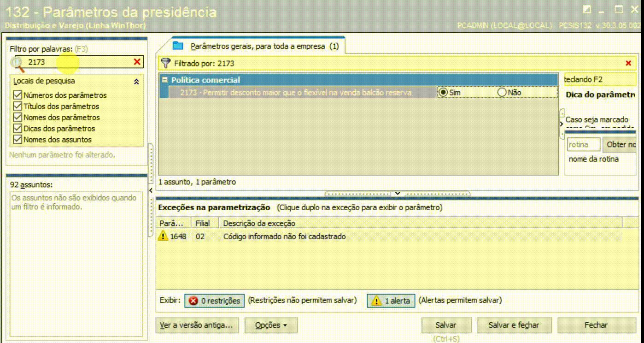This screenshot has height=343, width=644.
Task: Show alerts with the '1 alerta' button
Action: click(x=391, y=301)
